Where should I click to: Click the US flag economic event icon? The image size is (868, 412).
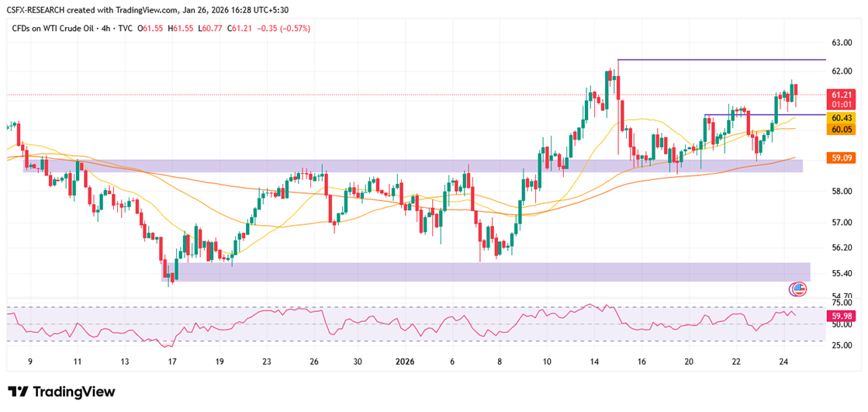coord(797,289)
